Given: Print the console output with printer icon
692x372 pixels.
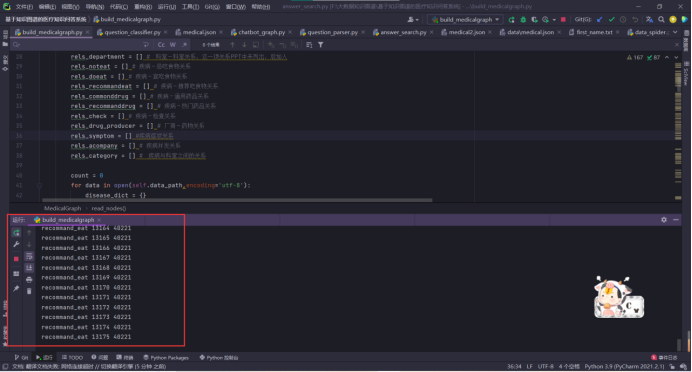Looking at the screenshot, I should [29, 279].
